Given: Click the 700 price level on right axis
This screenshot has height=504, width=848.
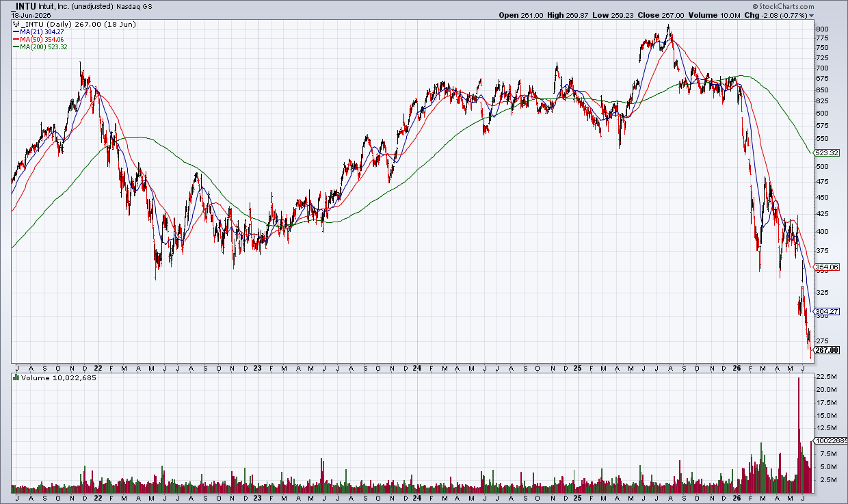Looking at the screenshot, I should point(821,68).
